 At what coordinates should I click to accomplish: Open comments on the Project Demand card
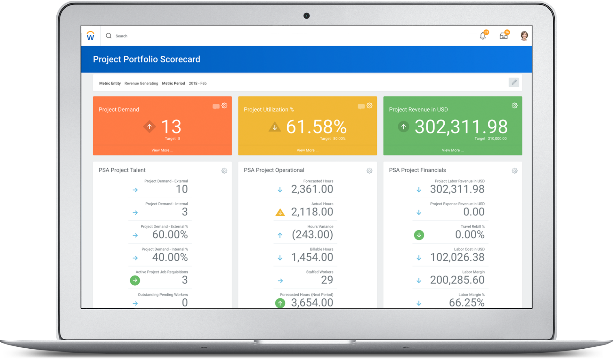pyautogui.click(x=215, y=106)
